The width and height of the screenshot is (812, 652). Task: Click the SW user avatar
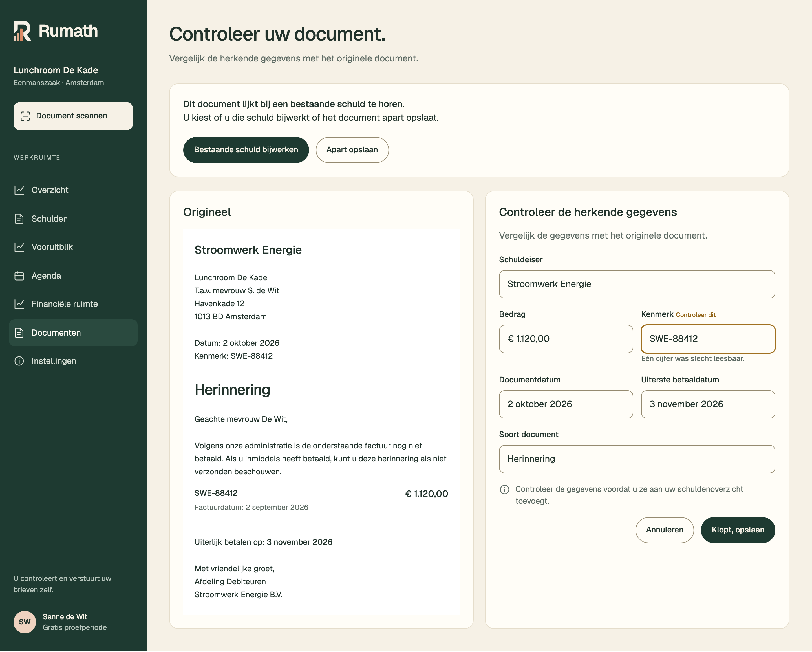click(25, 622)
